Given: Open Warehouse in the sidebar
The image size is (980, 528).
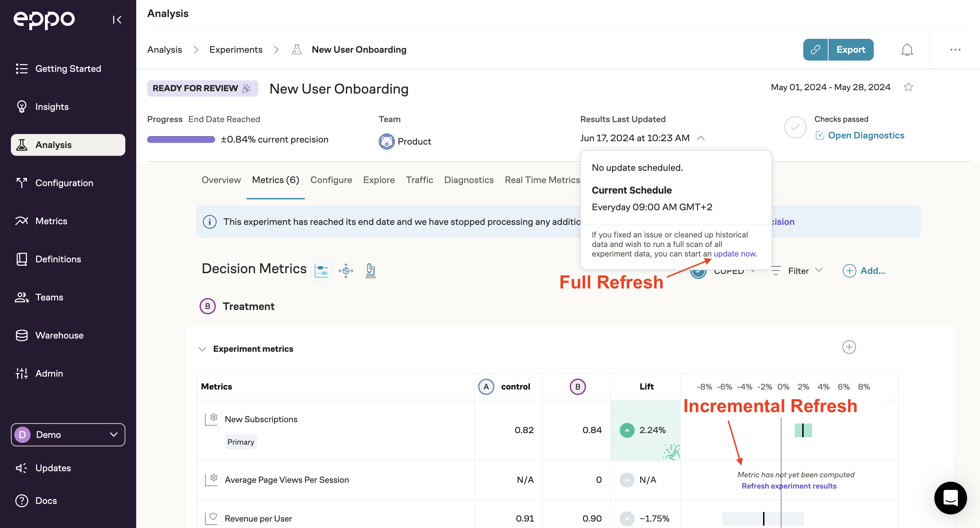Looking at the screenshot, I should [x=59, y=335].
